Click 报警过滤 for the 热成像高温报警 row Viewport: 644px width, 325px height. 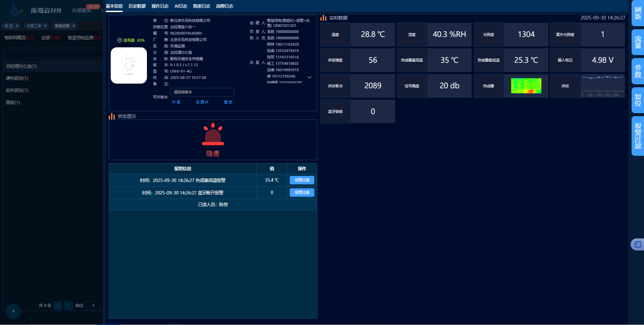(302, 180)
